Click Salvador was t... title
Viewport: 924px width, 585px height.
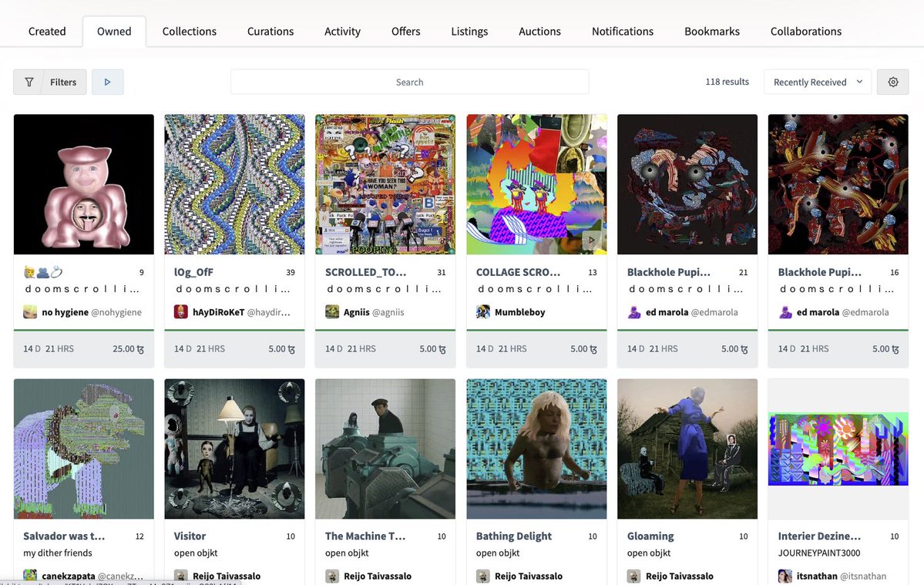click(64, 536)
